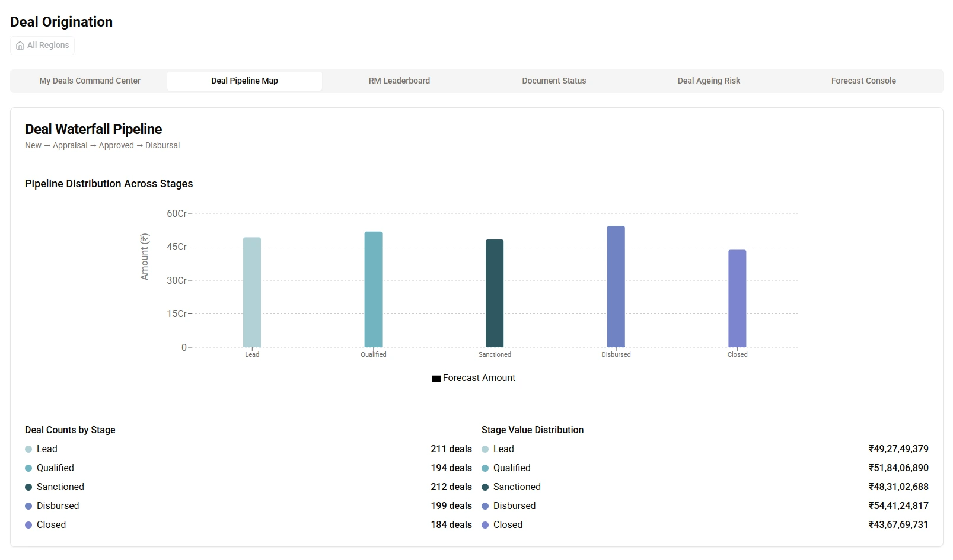The width and height of the screenshot is (953, 560).
Task: Open the Deal Ageing Risk tab
Action: click(x=709, y=81)
